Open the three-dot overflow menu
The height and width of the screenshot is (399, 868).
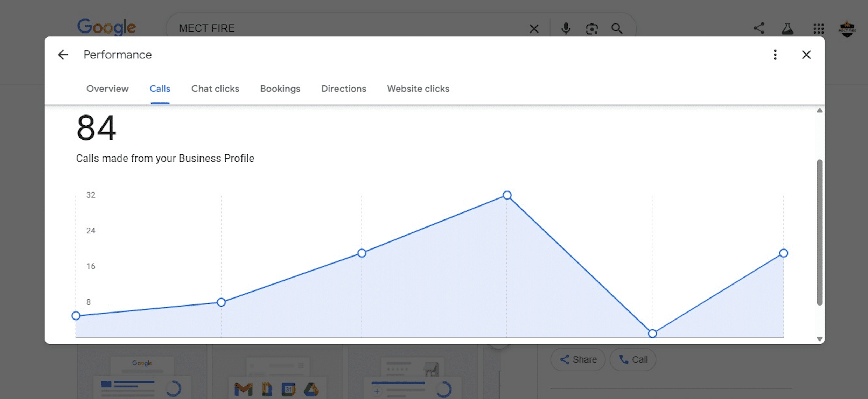[775, 55]
